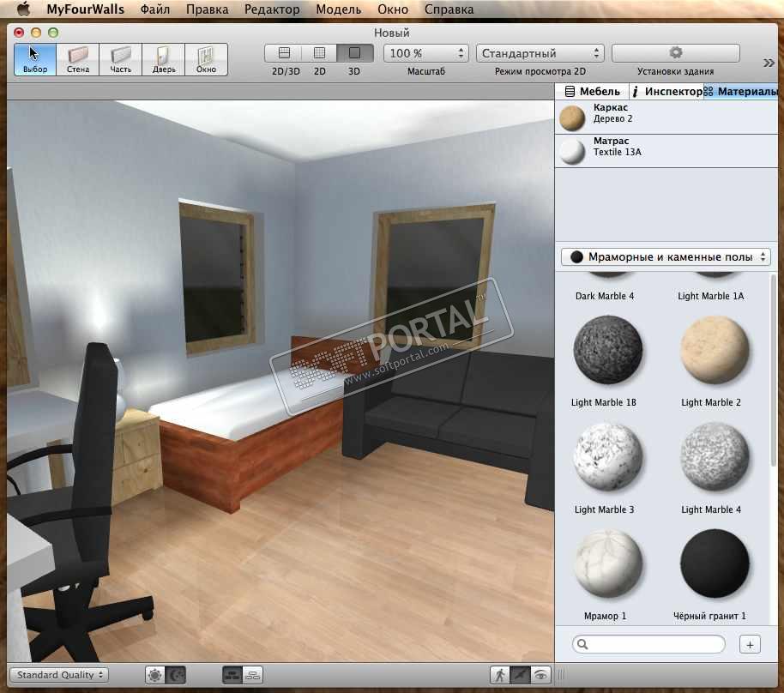Choose Чёрный гранит 1 material sphere
Screen dimensions: 784x693
click(x=715, y=563)
